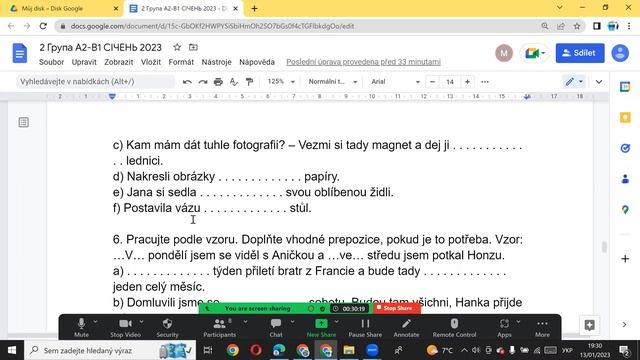
Task: Print the document via printer icon
Action: tap(218, 82)
